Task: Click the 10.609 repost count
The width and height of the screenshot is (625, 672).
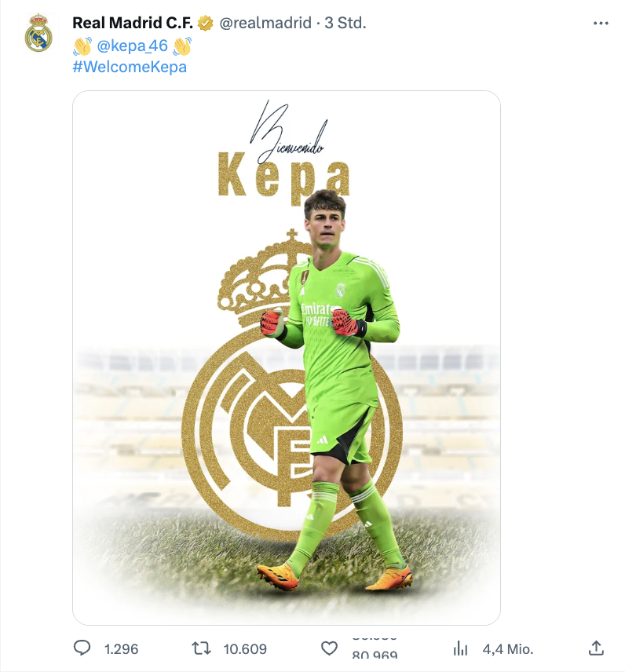Action: click(x=245, y=649)
